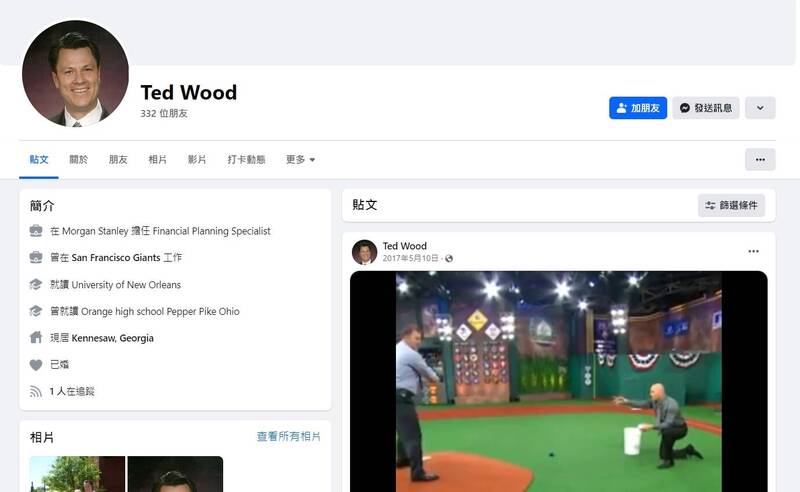Open 篩選條件 post filters
Image resolution: width=800 pixels, height=492 pixels.
(x=731, y=206)
